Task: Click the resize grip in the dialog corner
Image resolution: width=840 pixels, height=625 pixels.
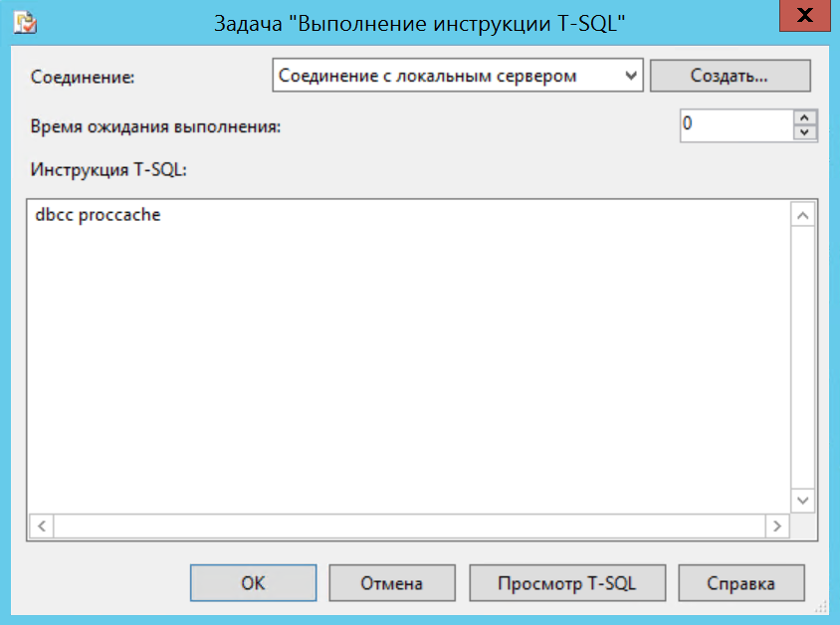Action: coord(820,605)
